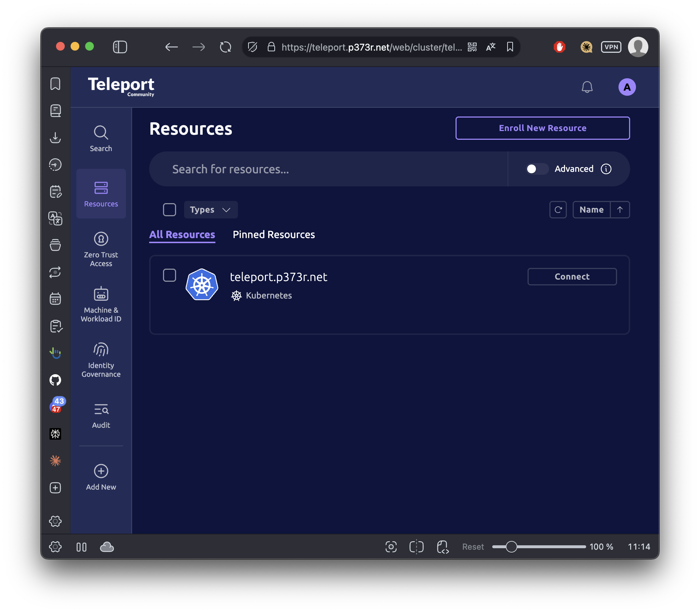Click the Kubernetes type label
This screenshot has width=700, height=613.
(x=269, y=296)
